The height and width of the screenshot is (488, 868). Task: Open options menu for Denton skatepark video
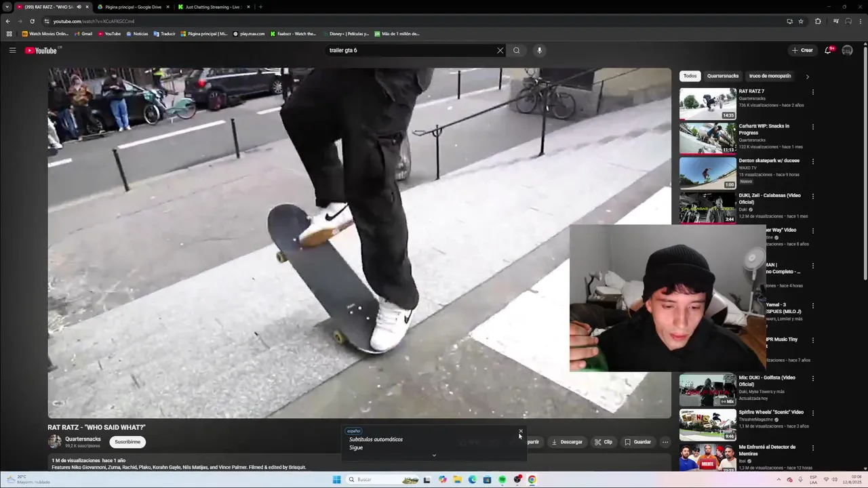click(813, 161)
